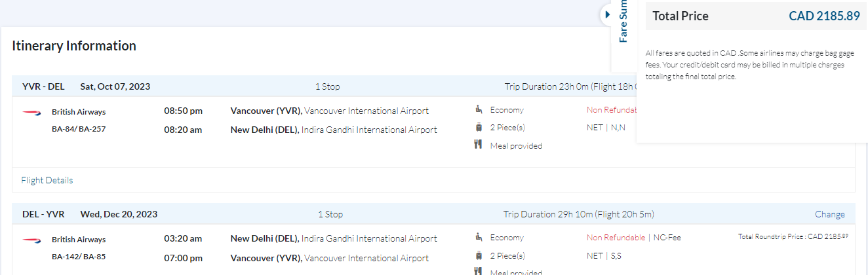The width and height of the screenshot is (868, 275).
Task: Click the 1 Stop label for outbound flight
Action: pos(328,86)
